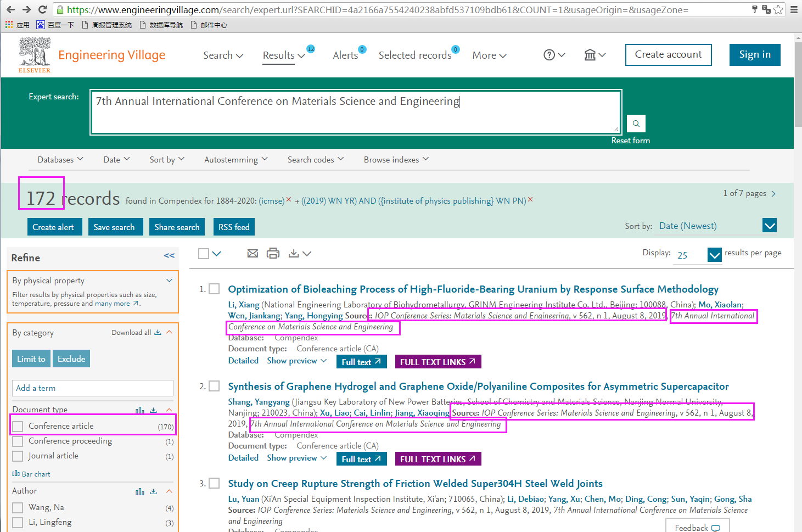This screenshot has height=532, width=802.
Task: Open the Databases dropdown
Action: coord(60,159)
